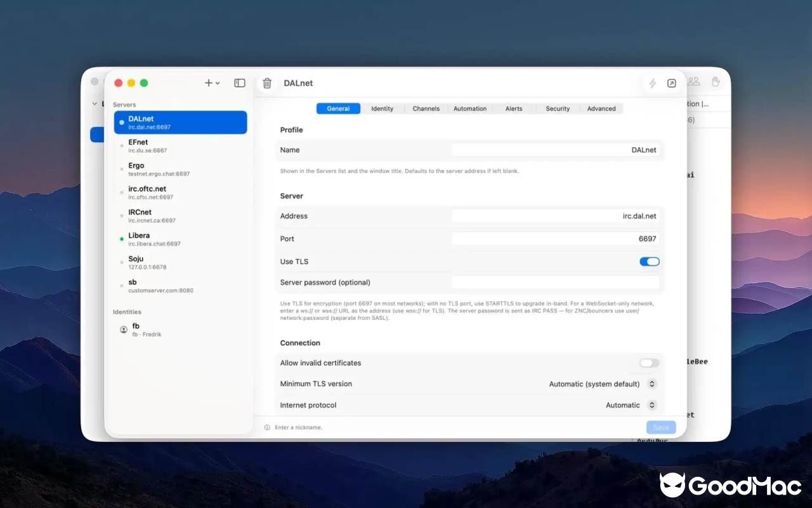This screenshot has width=812, height=508.
Task: Switch to the General tab
Action: (x=338, y=109)
